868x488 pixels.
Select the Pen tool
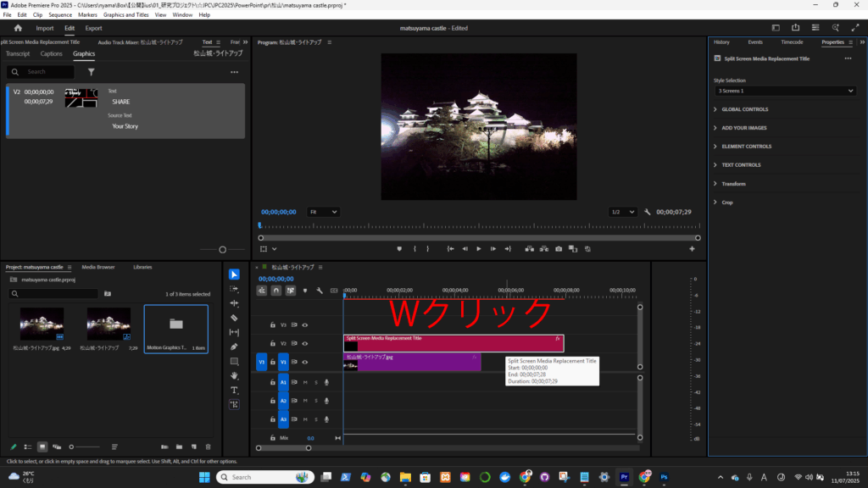point(234,347)
